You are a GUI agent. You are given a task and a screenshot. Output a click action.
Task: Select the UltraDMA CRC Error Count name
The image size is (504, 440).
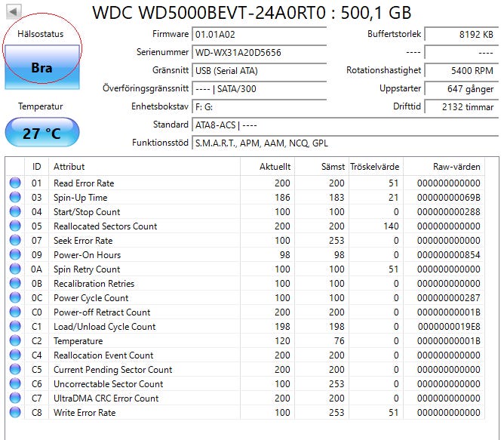point(106,398)
